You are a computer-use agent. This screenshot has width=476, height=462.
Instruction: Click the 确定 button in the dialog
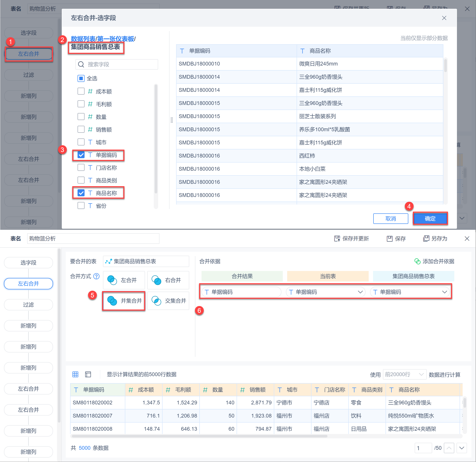(x=430, y=218)
